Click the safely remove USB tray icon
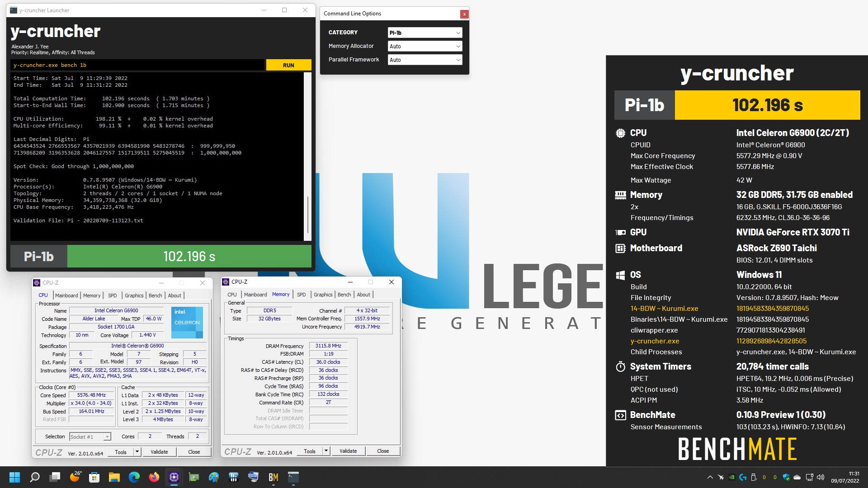 click(x=753, y=477)
